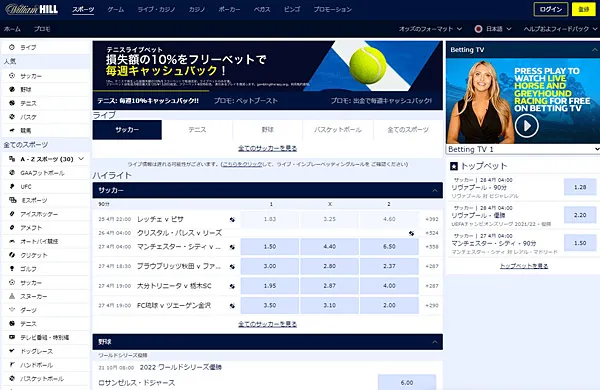The height and width of the screenshot is (390, 600).
Task: Open the snooker (スヌーカー) icon
Action: point(12,296)
